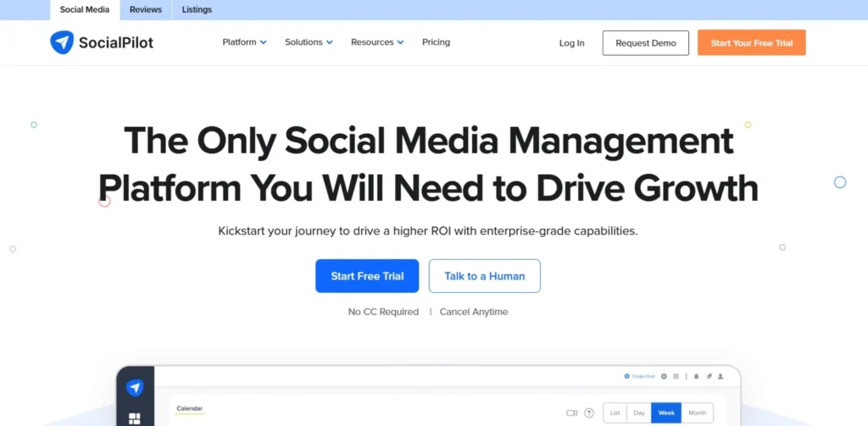Viewport: 868px width, 426px height.
Task: Click the video camera icon beside the view switcher
Action: [x=572, y=412]
